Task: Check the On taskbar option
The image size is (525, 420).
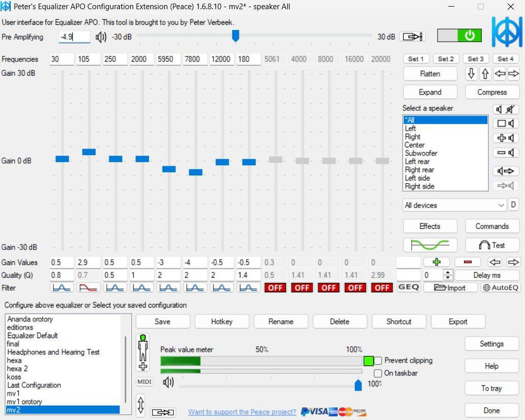Action: click(x=378, y=373)
